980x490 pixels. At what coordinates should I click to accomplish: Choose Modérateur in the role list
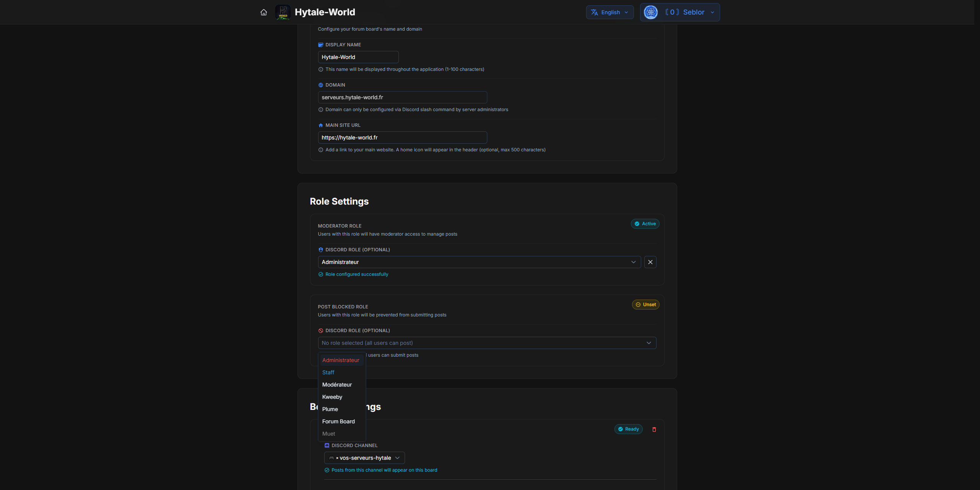(342, 385)
